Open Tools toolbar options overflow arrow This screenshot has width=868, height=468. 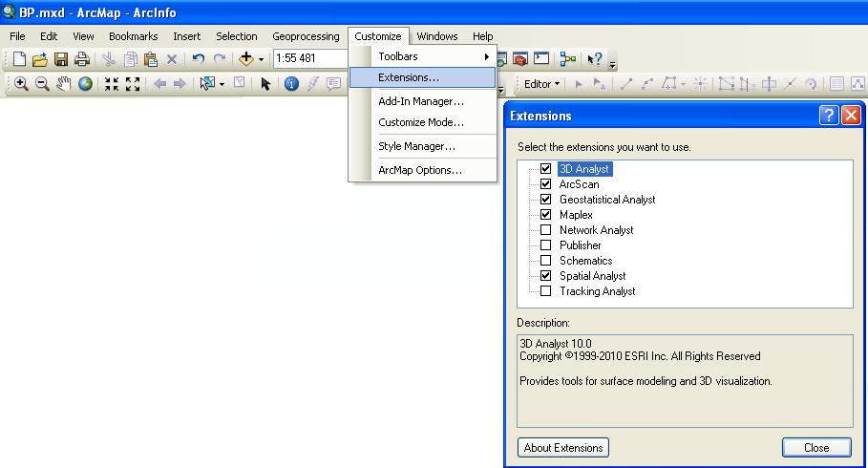tap(500, 89)
